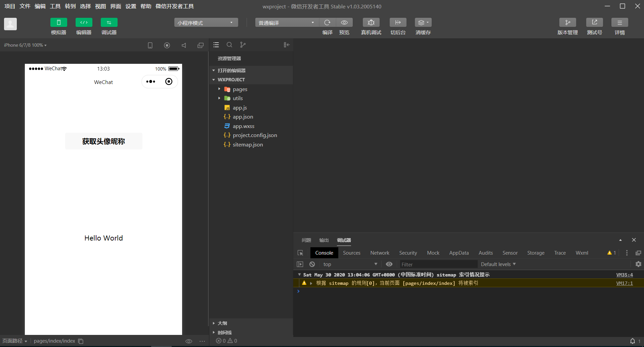Click the 获取头像昵称 button in simulator
The height and width of the screenshot is (347, 644).
click(104, 141)
